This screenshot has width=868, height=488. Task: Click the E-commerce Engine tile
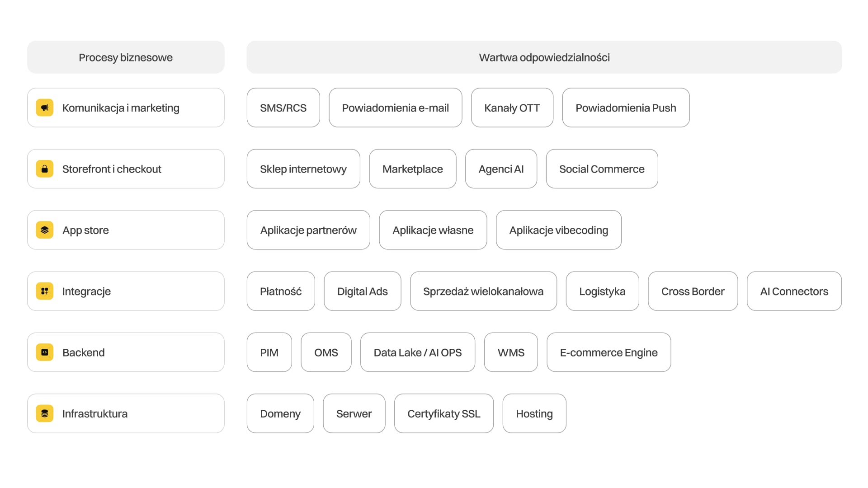pyautogui.click(x=609, y=352)
